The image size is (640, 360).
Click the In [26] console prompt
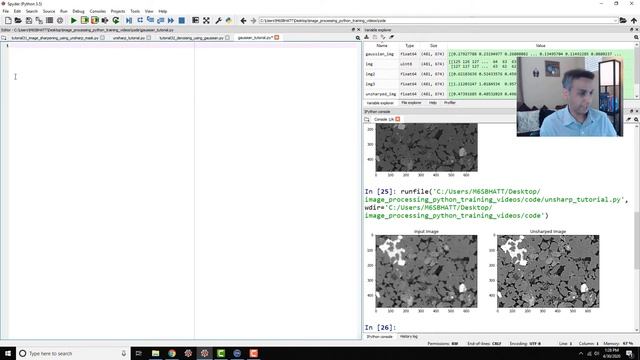pyautogui.click(x=380, y=327)
